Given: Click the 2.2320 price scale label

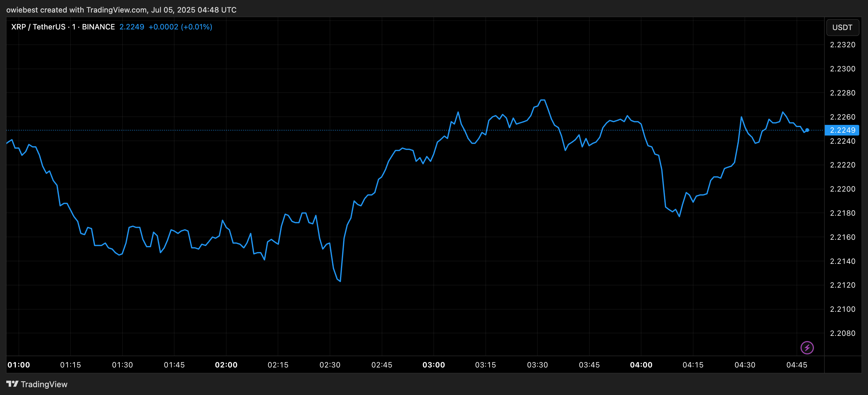Looking at the screenshot, I should click(842, 45).
